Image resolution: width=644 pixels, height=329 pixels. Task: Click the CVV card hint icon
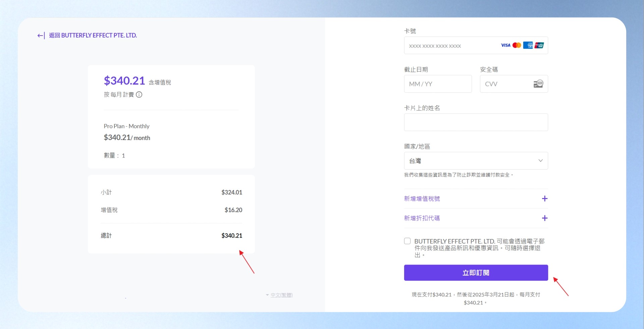(538, 84)
